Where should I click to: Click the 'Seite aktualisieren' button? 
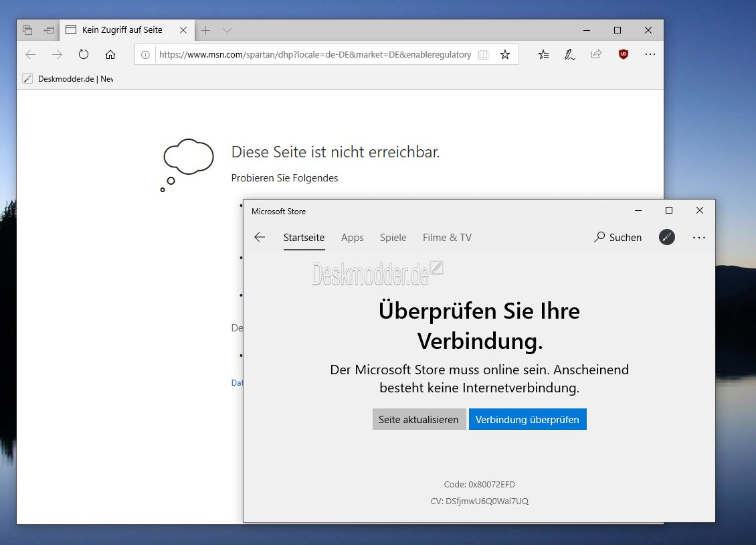[419, 419]
